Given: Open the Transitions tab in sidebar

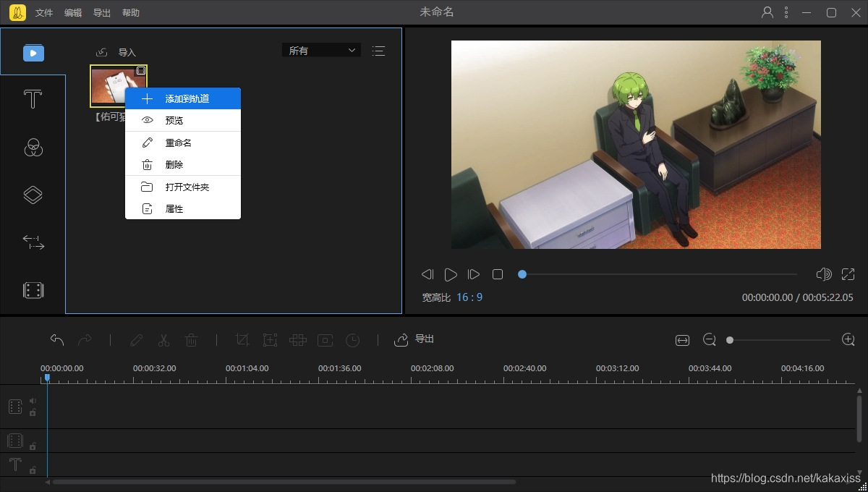Looking at the screenshot, I should point(33,242).
